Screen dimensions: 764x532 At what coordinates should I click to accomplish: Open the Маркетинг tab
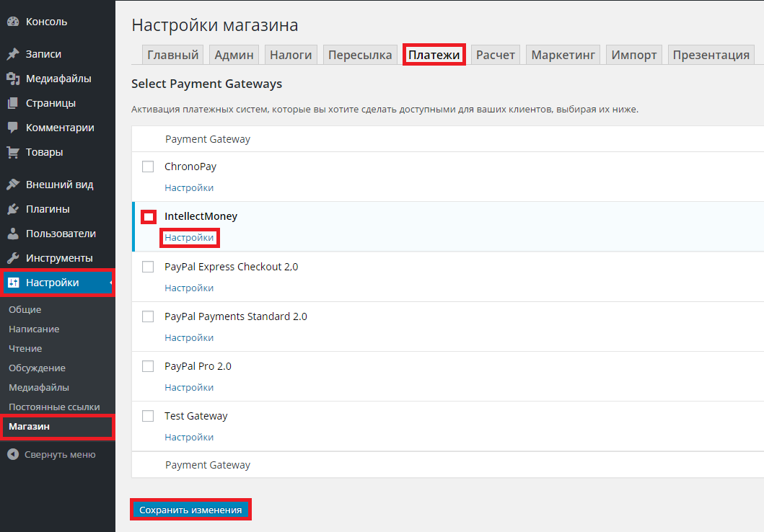[x=563, y=55]
